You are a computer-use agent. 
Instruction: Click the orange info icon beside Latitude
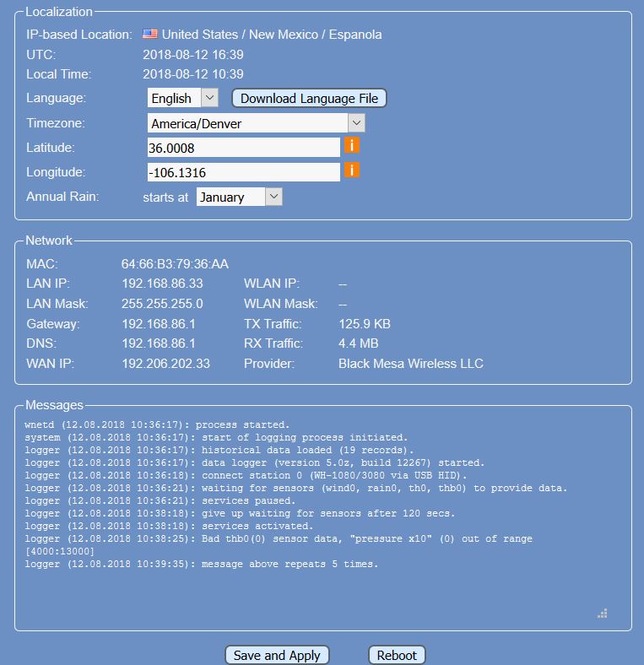[x=352, y=146]
